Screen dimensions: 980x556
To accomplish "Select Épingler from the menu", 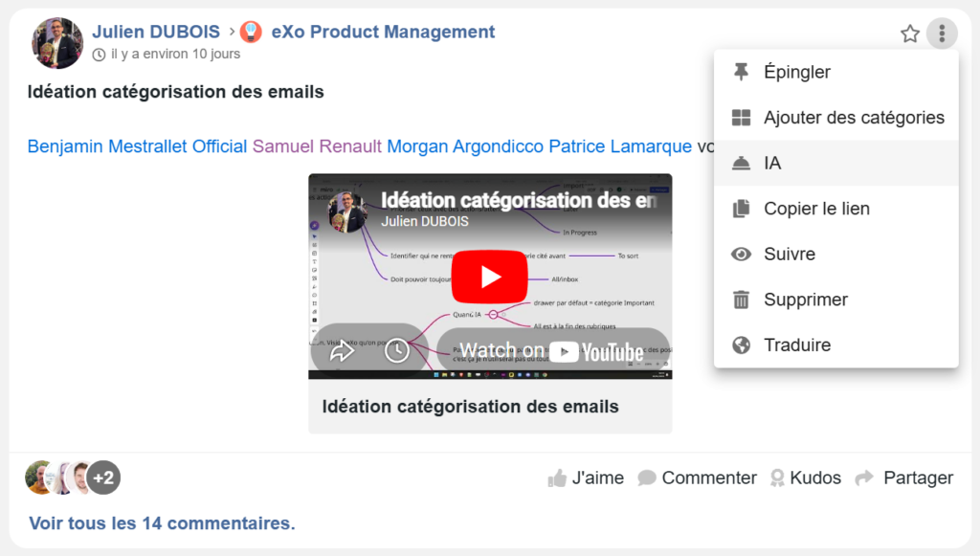I will (796, 72).
